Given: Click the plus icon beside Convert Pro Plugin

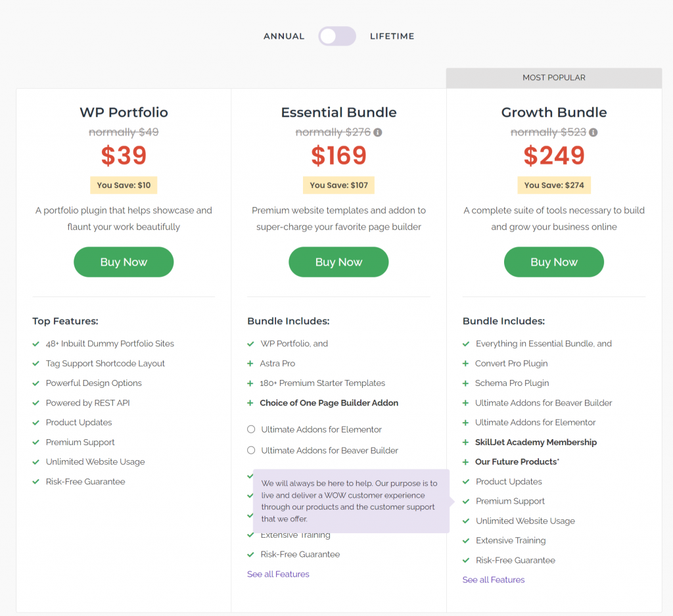Looking at the screenshot, I should [466, 363].
